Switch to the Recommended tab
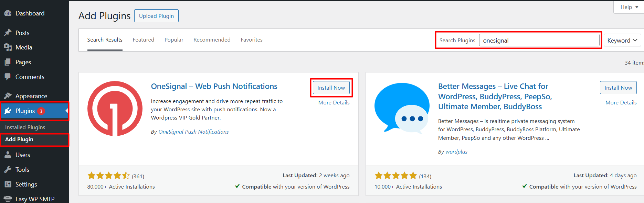This screenshot has height=203, width=644. click(x=212, y=40)
